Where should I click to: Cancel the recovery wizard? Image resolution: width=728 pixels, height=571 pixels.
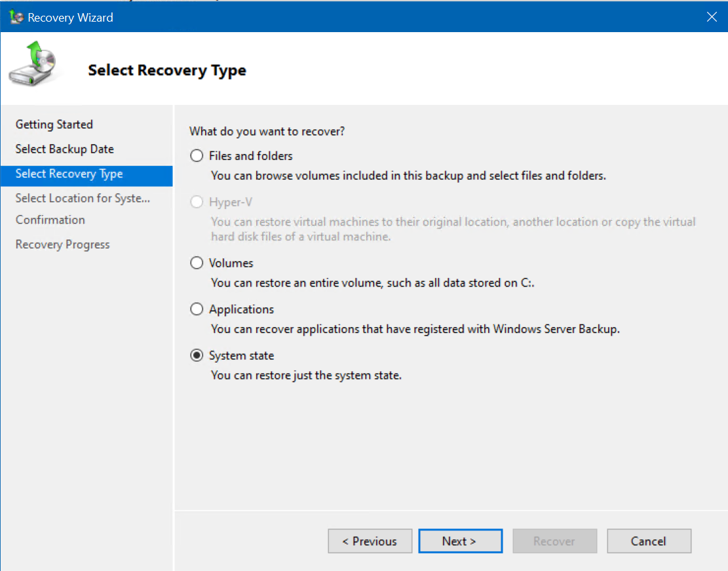coord(649,541)
